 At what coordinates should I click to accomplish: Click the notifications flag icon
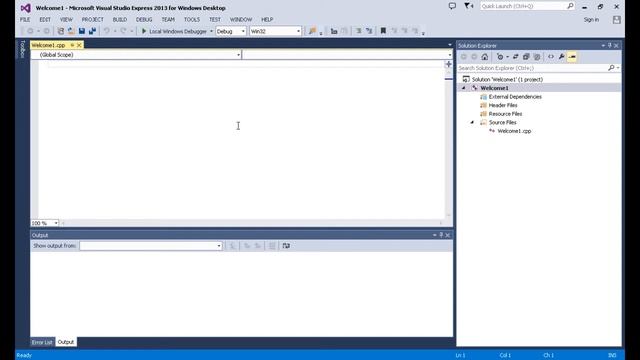[468, 6]
